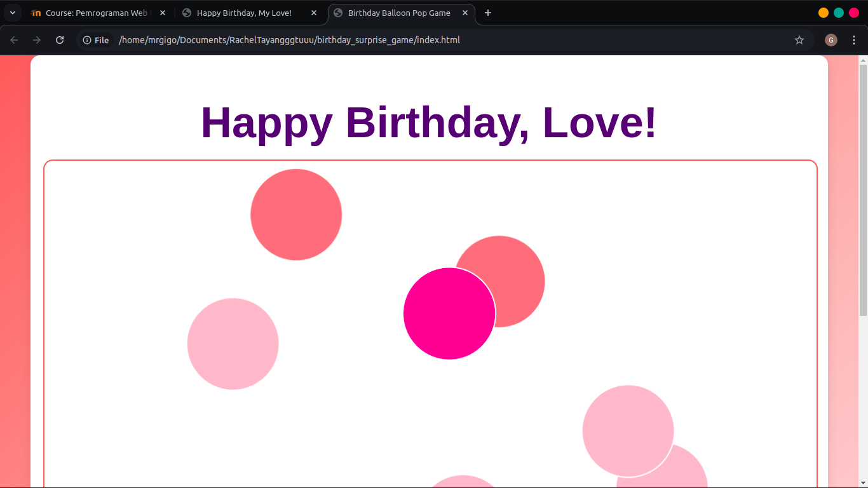
Task: Close the Course: Pemrograman Web tab
Action: (163, 13)
